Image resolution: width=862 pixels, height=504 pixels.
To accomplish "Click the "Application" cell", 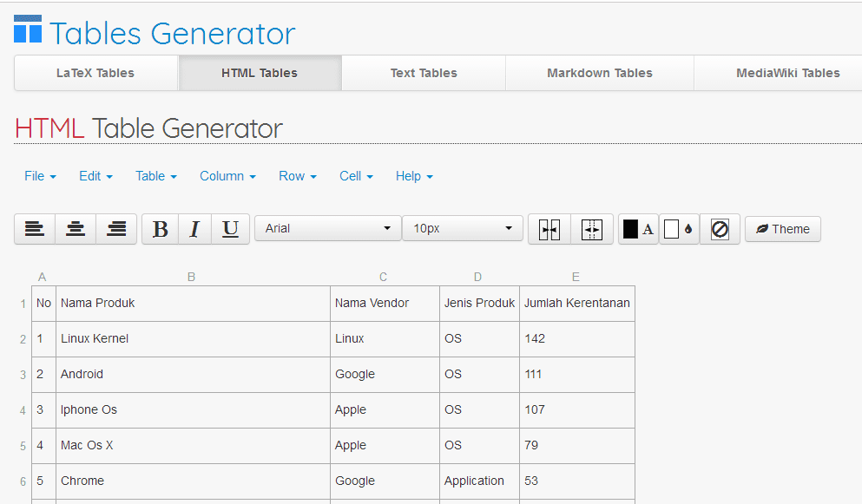I will point(479,481).
